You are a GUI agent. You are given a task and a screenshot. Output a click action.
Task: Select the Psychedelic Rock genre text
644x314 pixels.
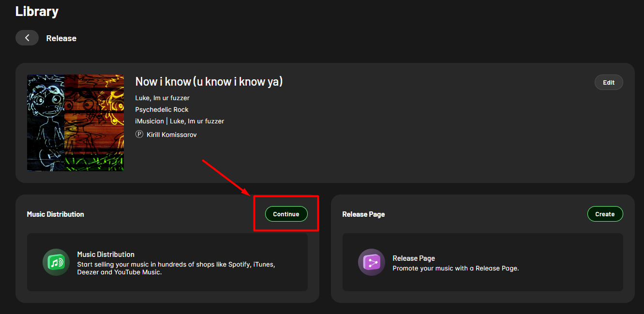[162, 110]
